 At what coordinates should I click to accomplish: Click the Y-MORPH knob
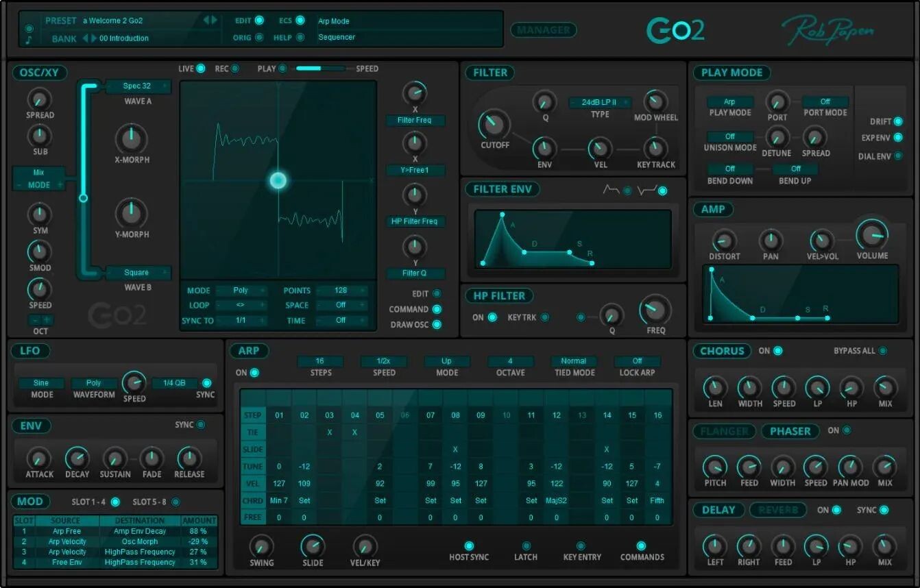click(x=132, y=213)
